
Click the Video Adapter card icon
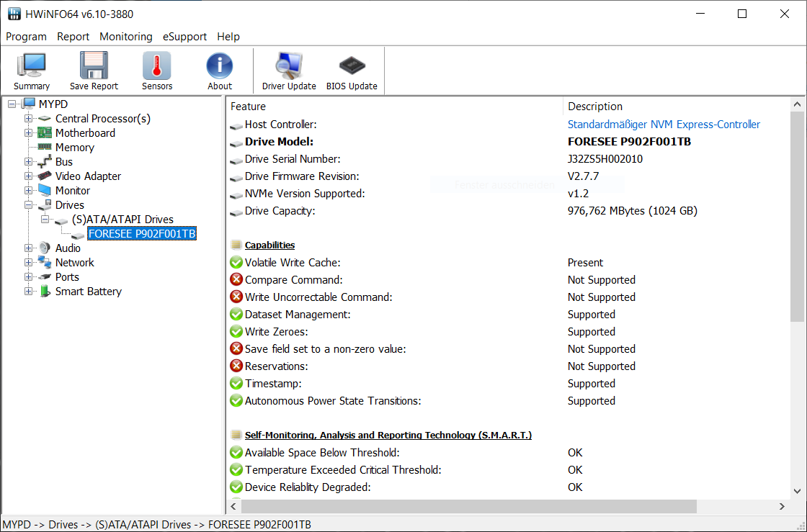pos(45,176)
